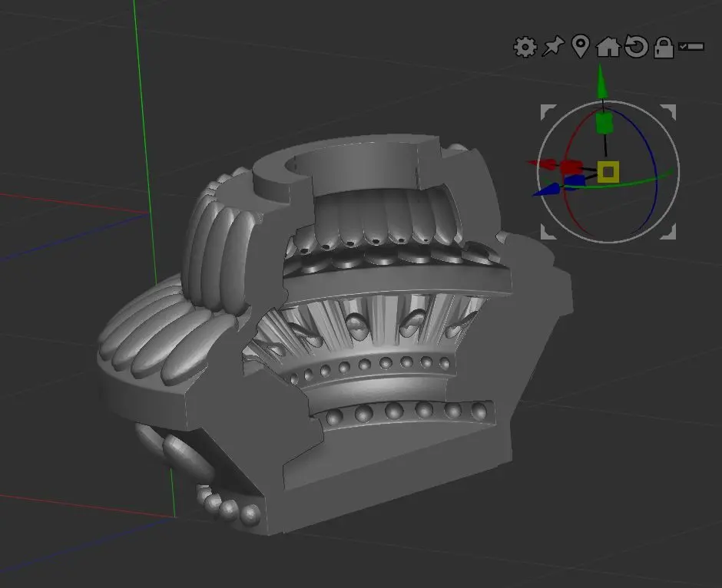Click the green upward translate arrow cone
This screenshot has height=588, width=722.
pyautogui.click(x=603, y=81)
